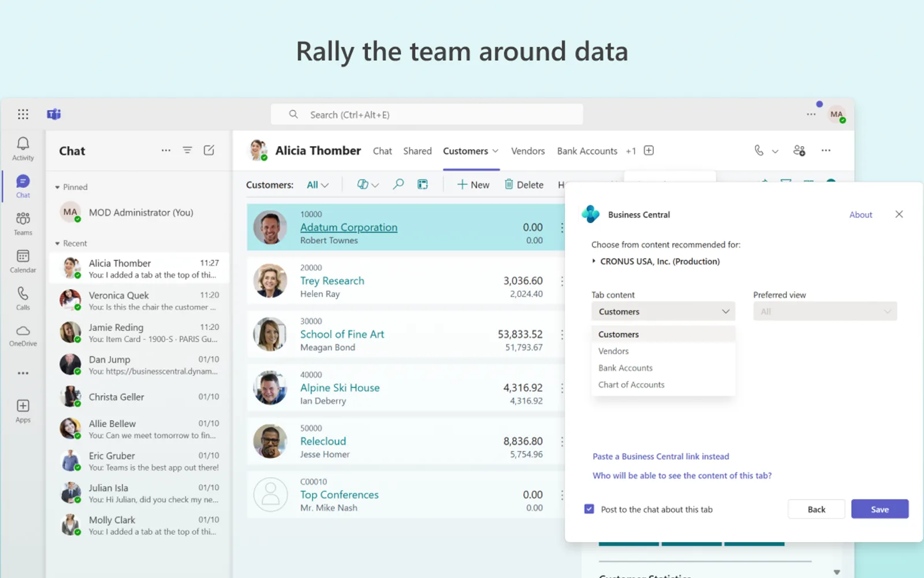Start a new chat with compose icon
Image resolution: width=924 pixels, height=578 pixels.
click(209, 150)
